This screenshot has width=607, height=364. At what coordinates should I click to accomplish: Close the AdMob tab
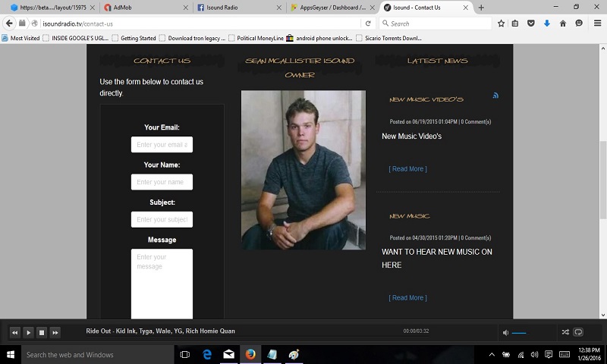[x=185, y=8]
